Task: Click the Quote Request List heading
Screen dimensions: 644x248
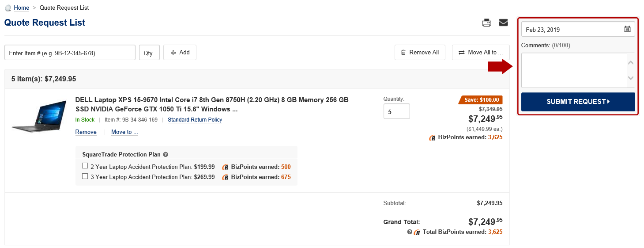Action: click(45, 23)
